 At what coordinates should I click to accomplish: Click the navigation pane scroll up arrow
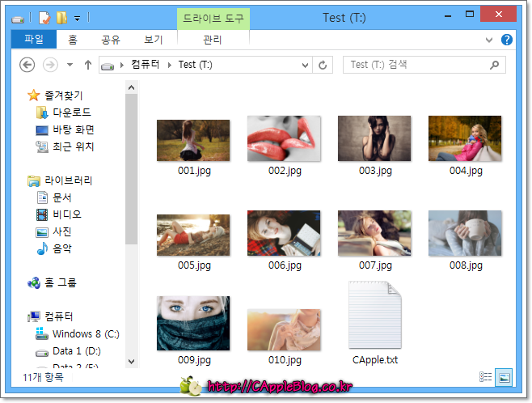pyautogui.click(x=131, y=87)
